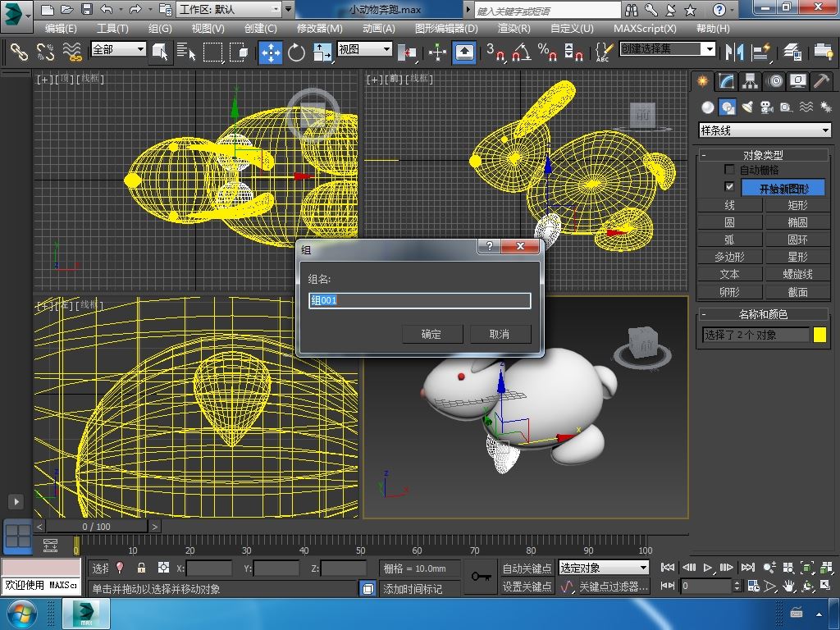This screenshot has width=840, height=630.
Task: Open the 全部 selection filter dropdown
Action: [x=118, y=49]
